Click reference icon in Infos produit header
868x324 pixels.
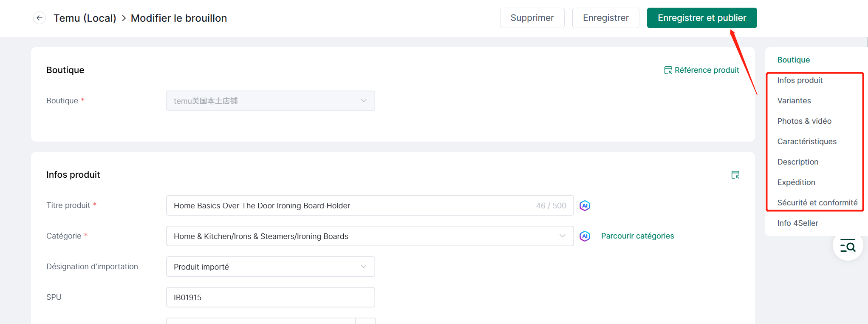tap(735, 175)
